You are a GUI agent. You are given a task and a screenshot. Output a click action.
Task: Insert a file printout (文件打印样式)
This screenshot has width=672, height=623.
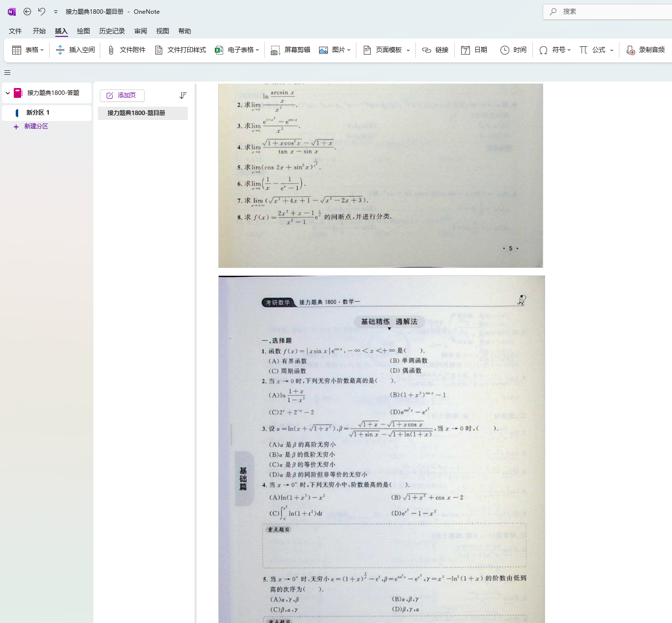pyautogui.click(x=180, y=50)
